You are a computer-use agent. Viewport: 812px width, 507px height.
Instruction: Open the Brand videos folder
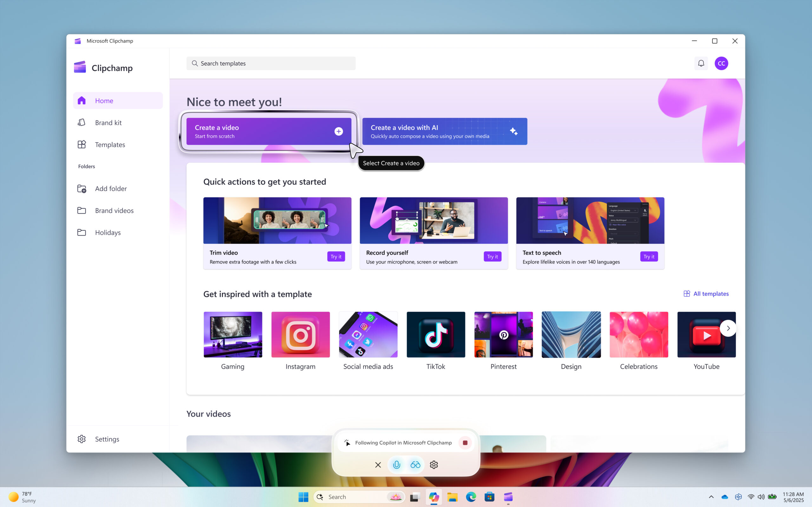click(114, 210)
